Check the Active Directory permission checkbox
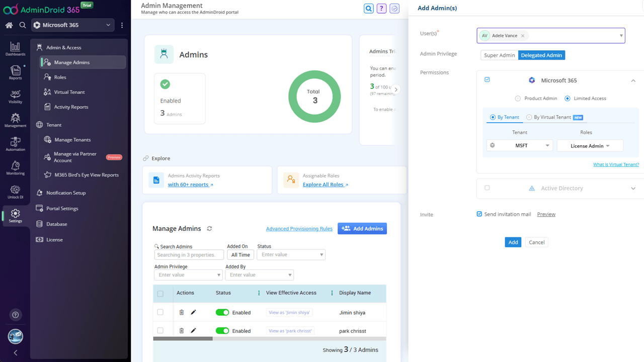This screenshot has width=644, height=362. click(x=487, y=188)
